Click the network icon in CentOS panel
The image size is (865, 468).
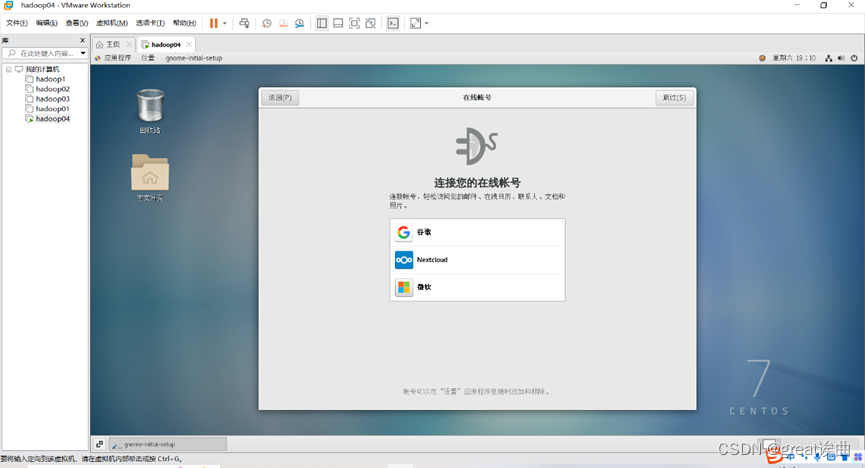coord(829,58)
